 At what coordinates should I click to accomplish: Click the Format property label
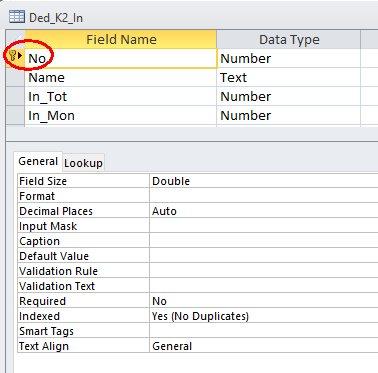37,196
